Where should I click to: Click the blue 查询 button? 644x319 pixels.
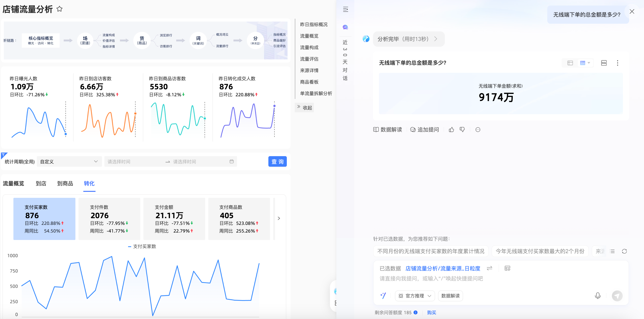277,161
